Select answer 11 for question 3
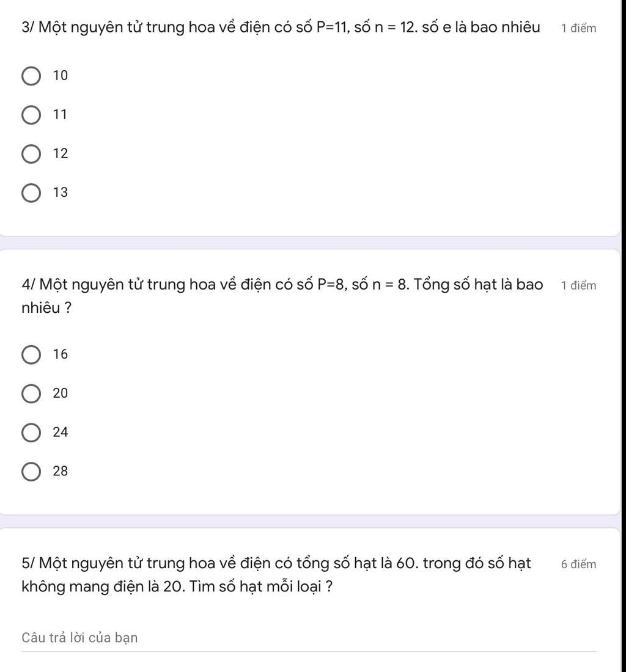 31,115
